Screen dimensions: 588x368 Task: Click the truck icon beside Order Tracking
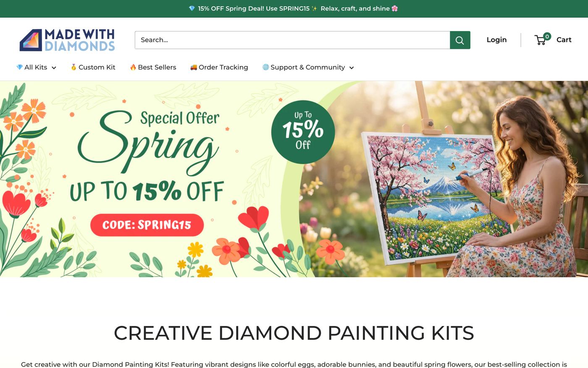(194, 67)
